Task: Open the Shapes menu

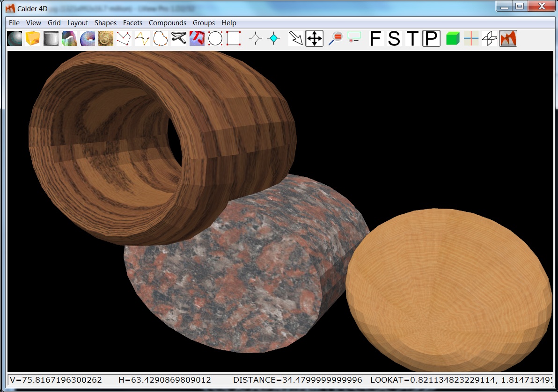Action: pyautogui.click(x=105, y=22)
